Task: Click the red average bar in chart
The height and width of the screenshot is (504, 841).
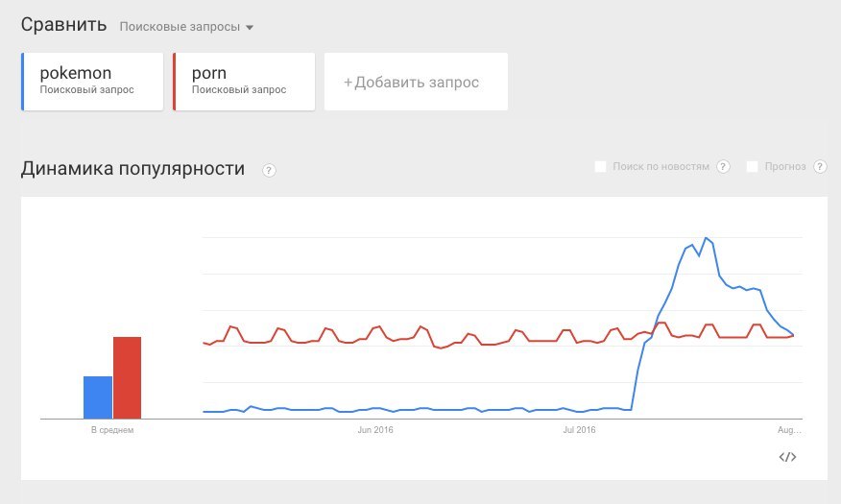Action: click(x=127, y=378)
